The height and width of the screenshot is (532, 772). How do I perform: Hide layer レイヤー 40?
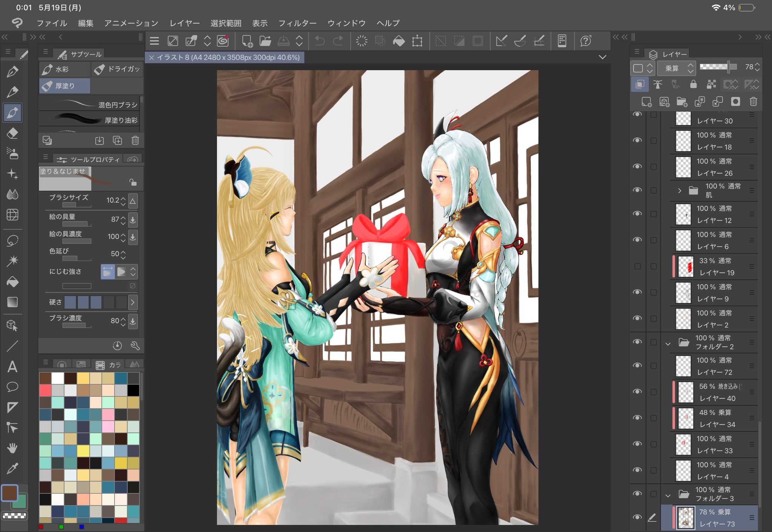pyautogui.click(x=637, y=391)
